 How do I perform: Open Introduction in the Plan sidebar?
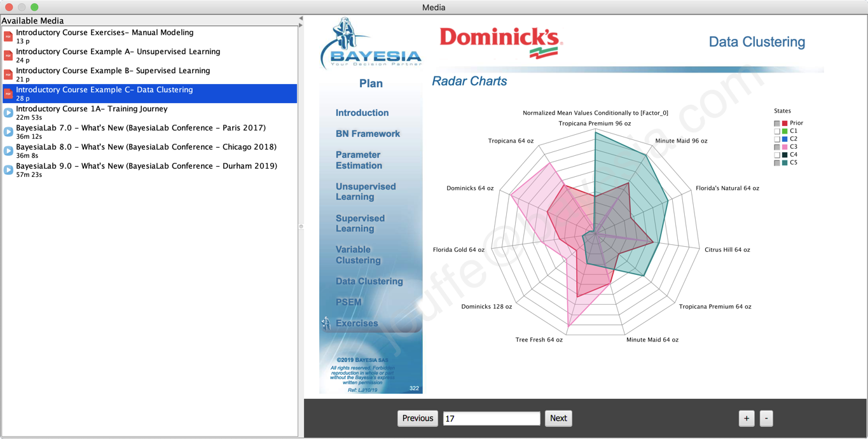tap(362, 113)
